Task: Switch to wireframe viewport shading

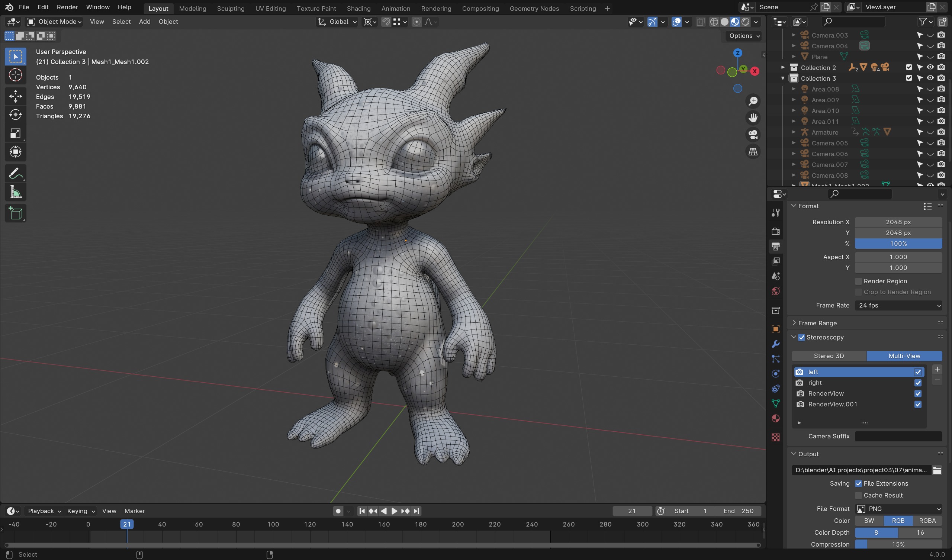Action: click(x=714, y=22)
